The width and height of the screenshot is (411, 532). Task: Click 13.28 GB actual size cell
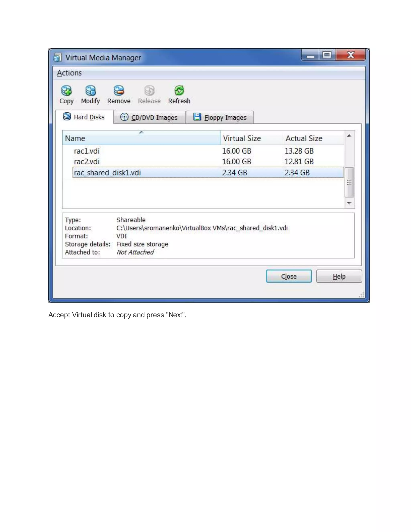[x=299, y=151]
